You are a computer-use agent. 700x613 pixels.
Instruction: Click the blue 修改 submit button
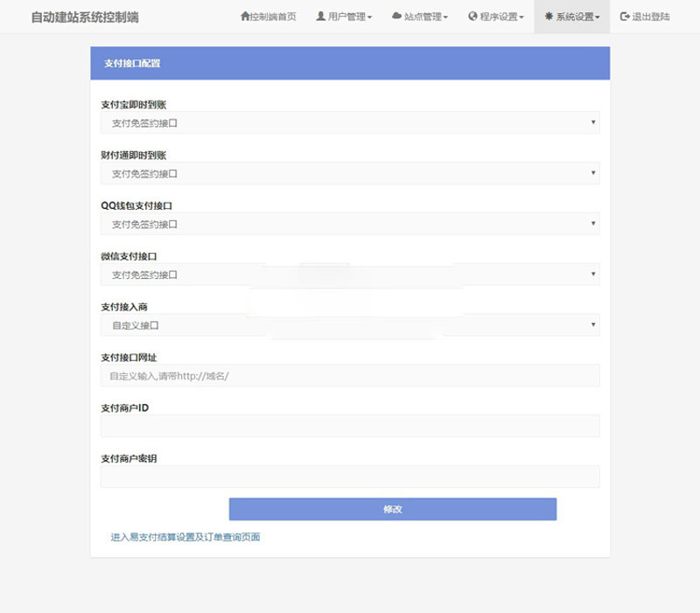pyautogui.click(x=393, y=509)
